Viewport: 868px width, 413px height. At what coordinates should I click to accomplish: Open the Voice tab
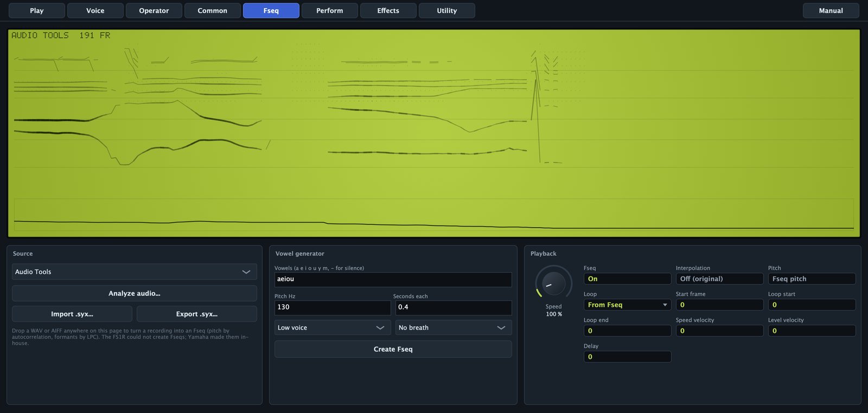pos(95,11)
